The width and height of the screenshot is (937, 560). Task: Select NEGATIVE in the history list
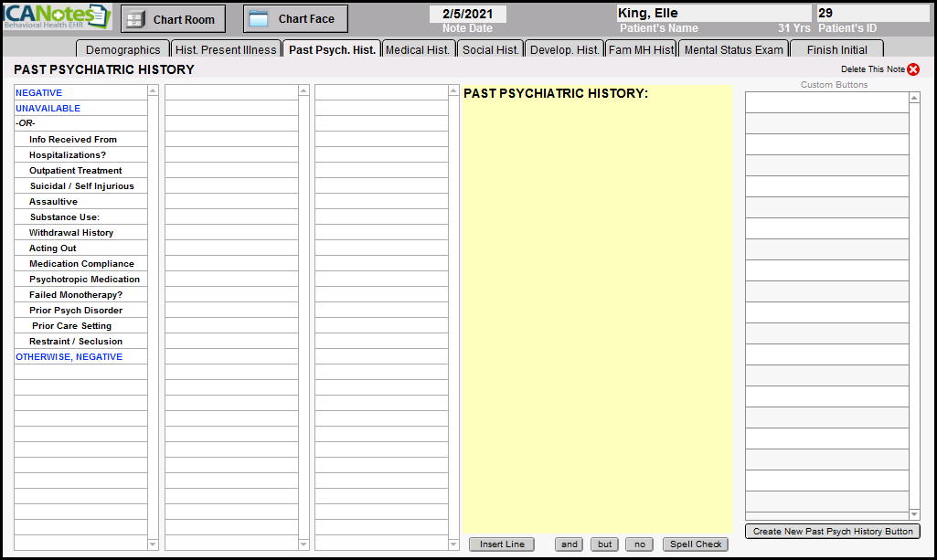coord(39,93)
